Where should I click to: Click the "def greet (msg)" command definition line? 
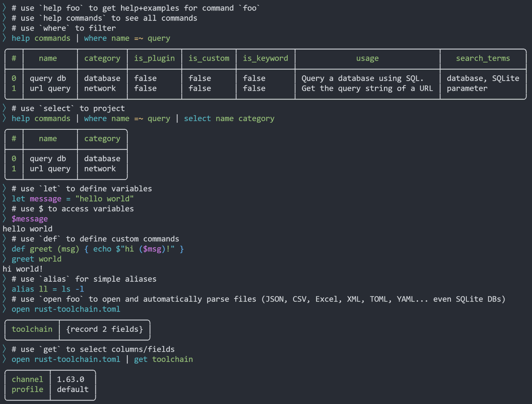click(98, 249)
